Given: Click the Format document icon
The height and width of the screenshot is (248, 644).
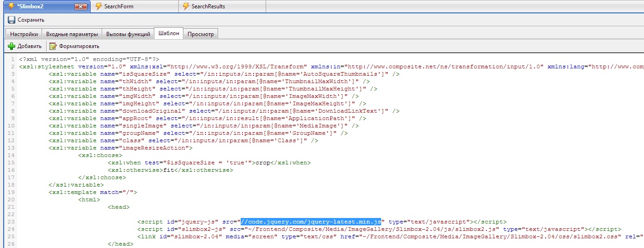Looking at the screenshot, I should point(53,46).
